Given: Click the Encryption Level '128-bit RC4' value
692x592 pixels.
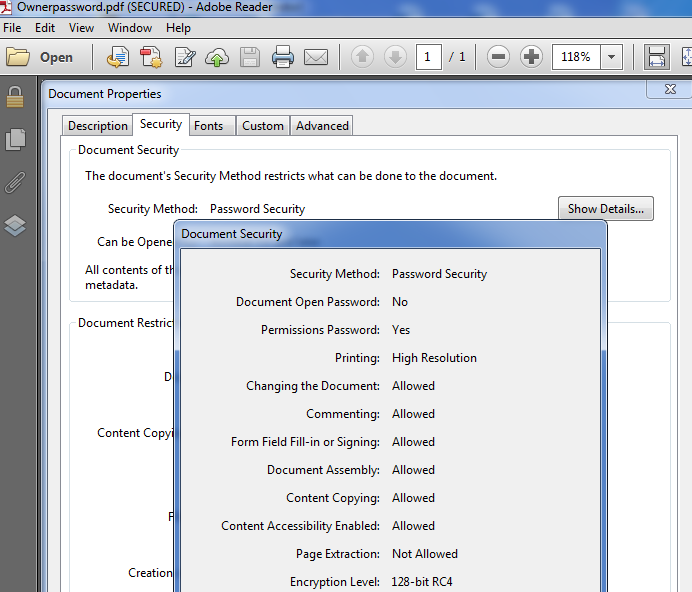Looking at the screenshot, I should click(x=422, y=582).
